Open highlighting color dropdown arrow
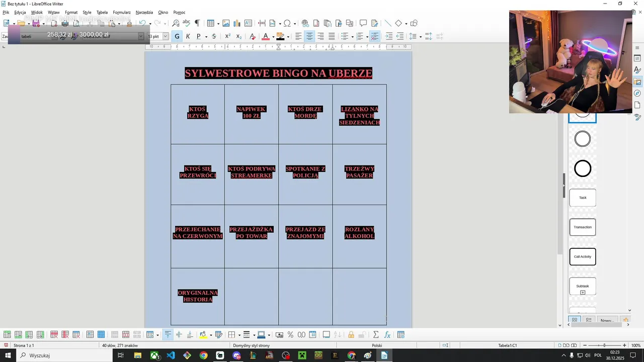 pyautogui.click(x=288, y=37)
